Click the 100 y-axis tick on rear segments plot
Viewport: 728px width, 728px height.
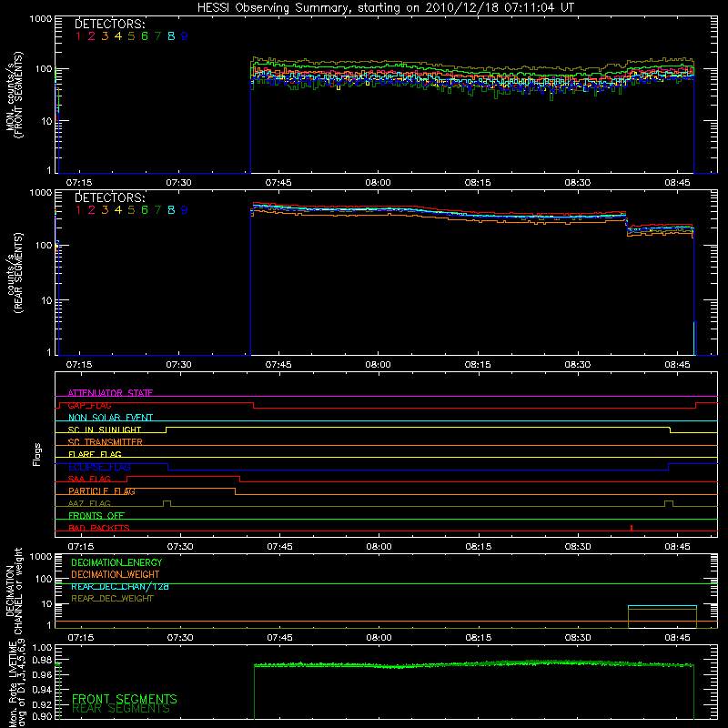[x=44, y=245]
